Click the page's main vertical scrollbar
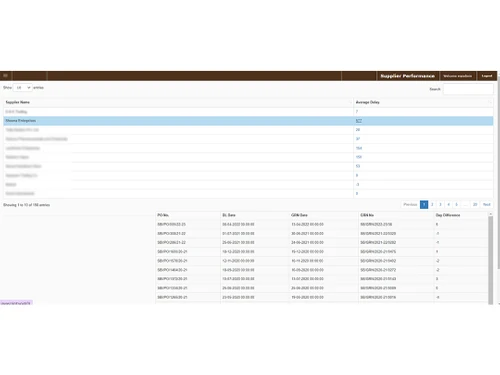500x375 pixels. click(499, 173)
